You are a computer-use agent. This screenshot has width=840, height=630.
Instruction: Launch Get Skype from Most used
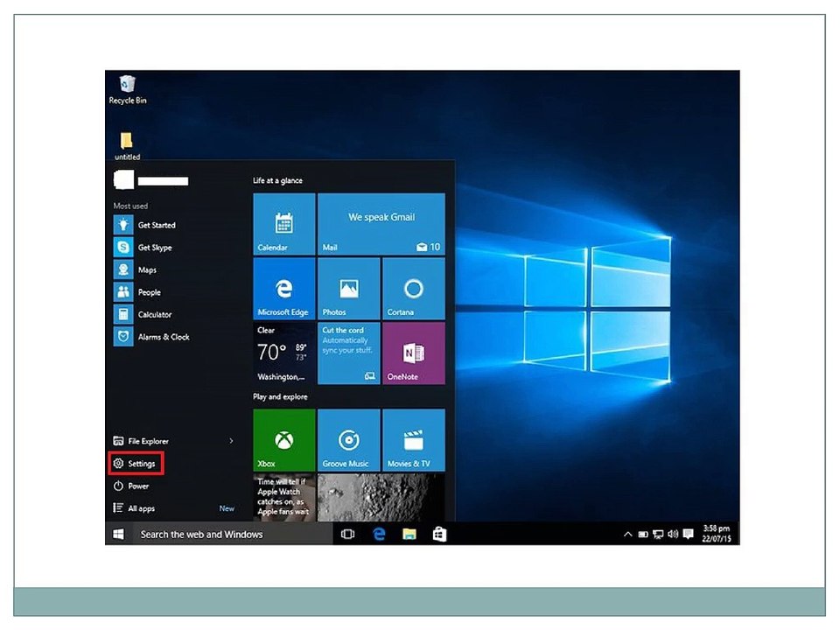(x=143, y=248)
